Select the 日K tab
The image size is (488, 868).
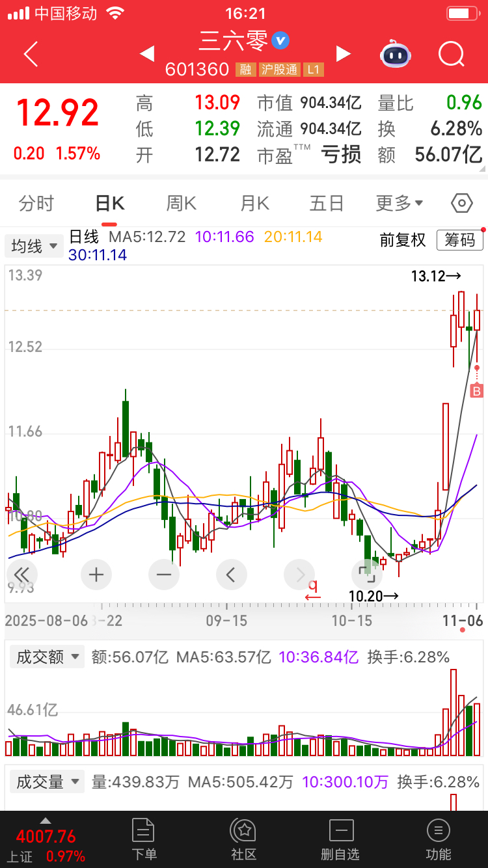[x=109, y=204]
